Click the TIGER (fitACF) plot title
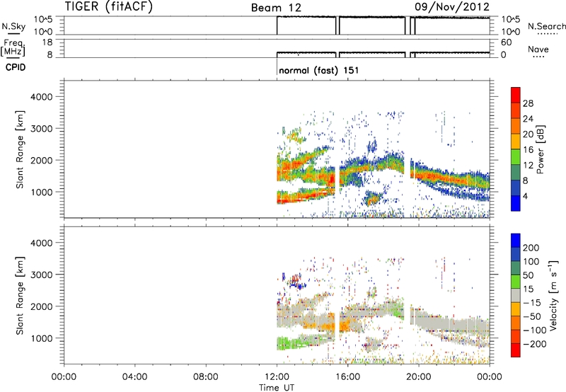Screen dimensions: 566x392 [109, 6]
